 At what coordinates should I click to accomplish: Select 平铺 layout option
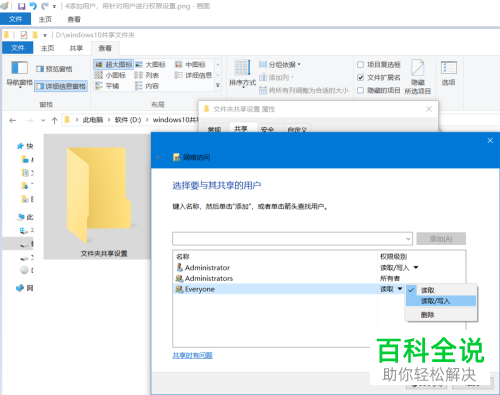pyautogui.click(x=107, y=86)
